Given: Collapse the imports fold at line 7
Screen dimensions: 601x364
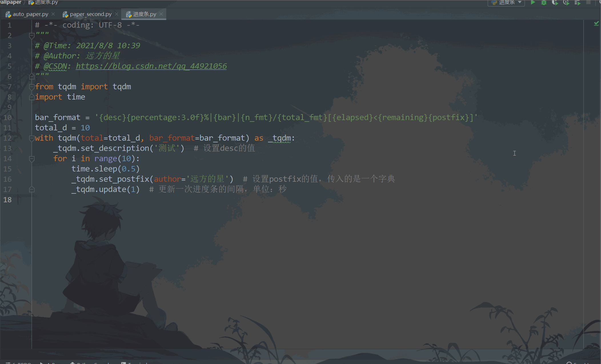Looking at the screenshot, I should click(32, 87).
